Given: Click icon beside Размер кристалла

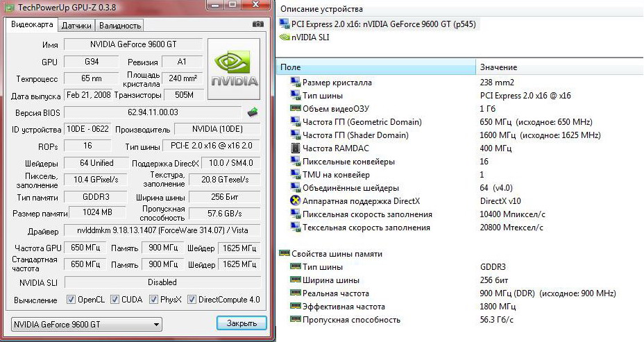Looking at the screenshot, I should pos(296,82).
